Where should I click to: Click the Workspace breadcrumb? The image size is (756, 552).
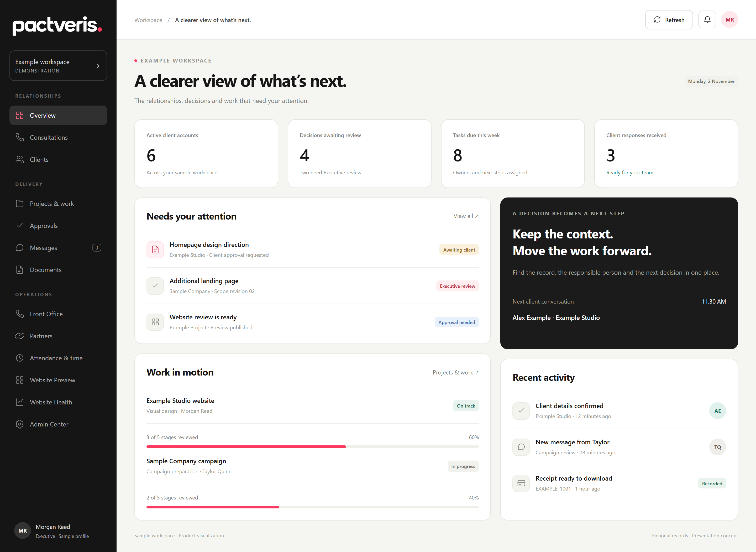tap(148, 20)
